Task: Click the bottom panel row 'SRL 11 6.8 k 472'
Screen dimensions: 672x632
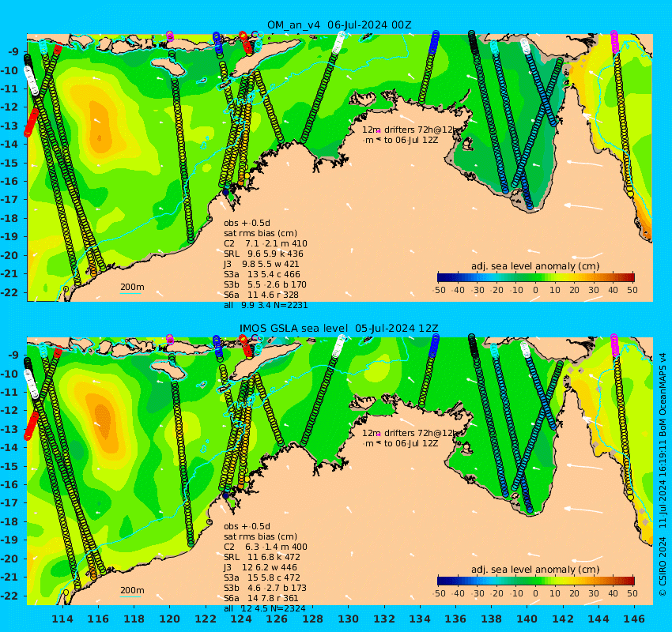Action: 262,558
